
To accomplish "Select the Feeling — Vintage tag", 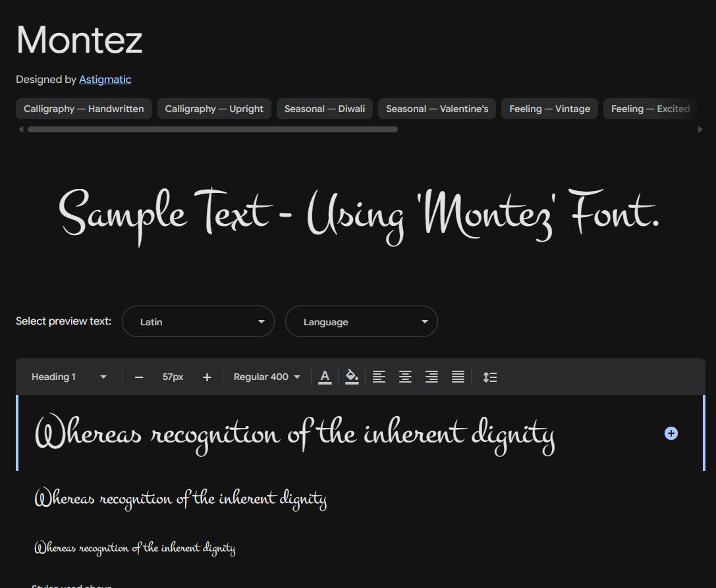I will (x=550, y=109).
